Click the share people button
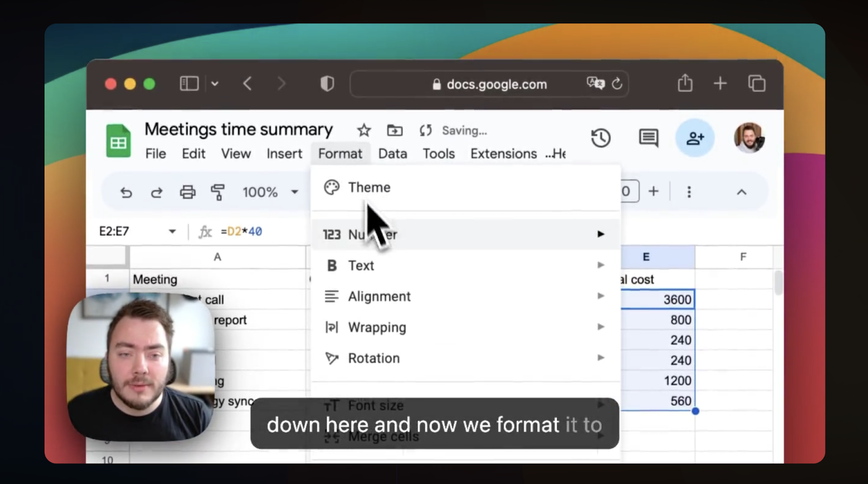 click(x=695, y=138)
